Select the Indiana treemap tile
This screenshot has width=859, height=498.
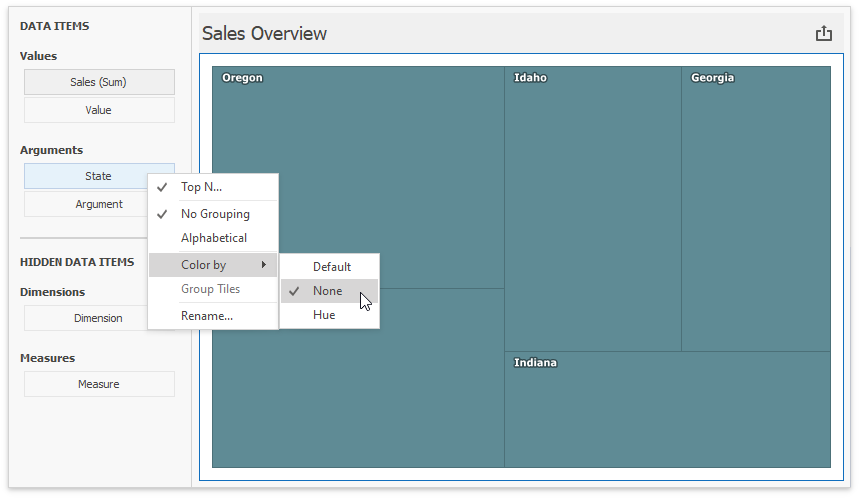667,410
